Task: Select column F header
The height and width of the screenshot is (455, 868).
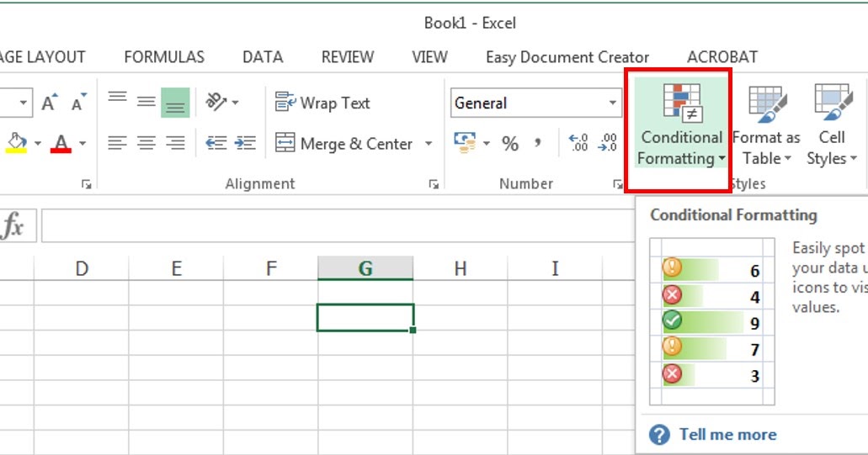Action: 271,268
